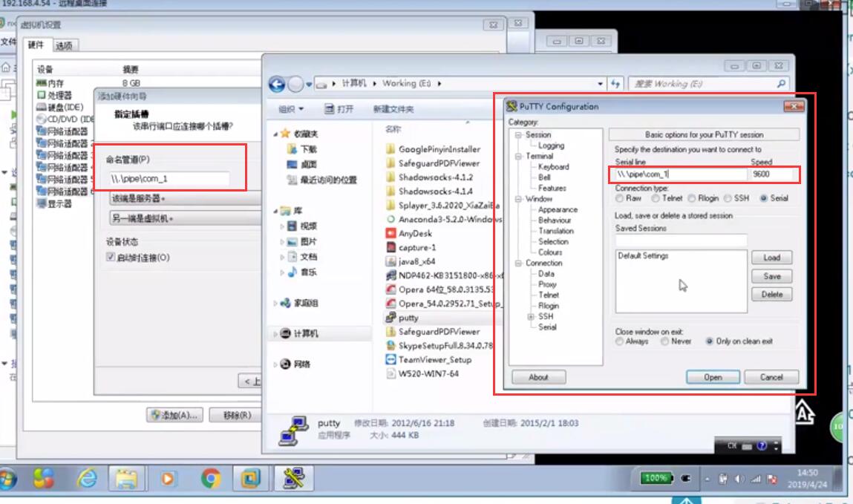Select Logging in PuTTY category tree
This screenshot has width=853, height=504.
551,145
